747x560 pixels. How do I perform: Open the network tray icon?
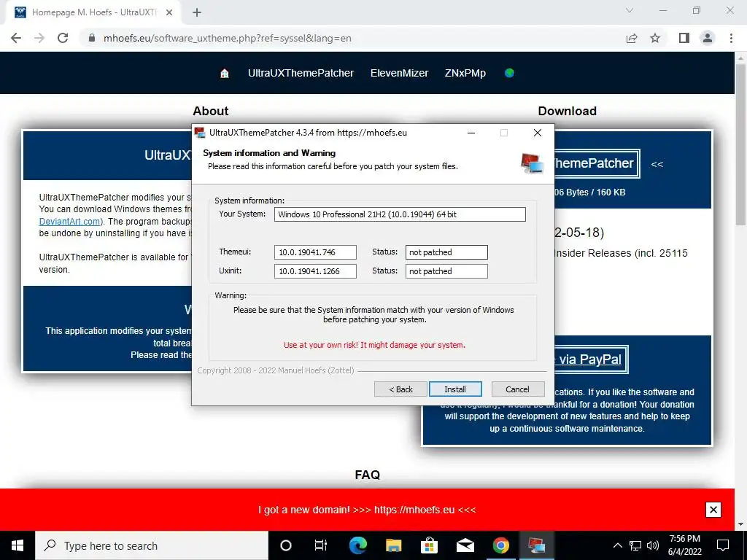tap(635, 545)
